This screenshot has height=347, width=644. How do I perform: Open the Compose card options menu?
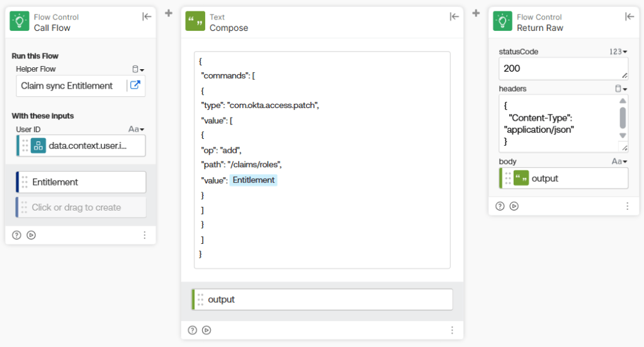pyautogui.click(x=452, y=330)
